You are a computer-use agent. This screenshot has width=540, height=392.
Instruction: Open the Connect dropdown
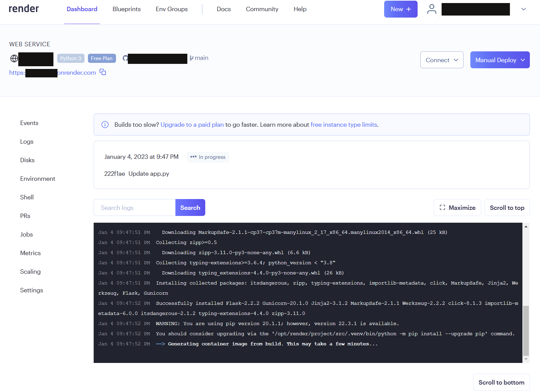click(x=442, y=60)
